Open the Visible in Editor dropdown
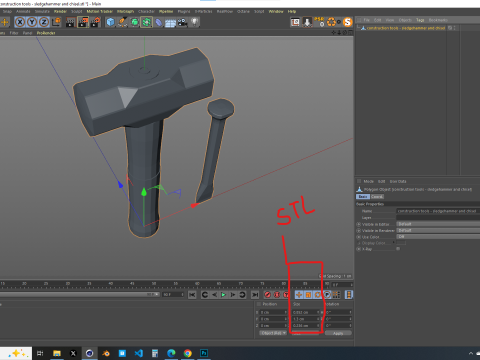The height and width of the screenshot is (360, 480). 438,224
